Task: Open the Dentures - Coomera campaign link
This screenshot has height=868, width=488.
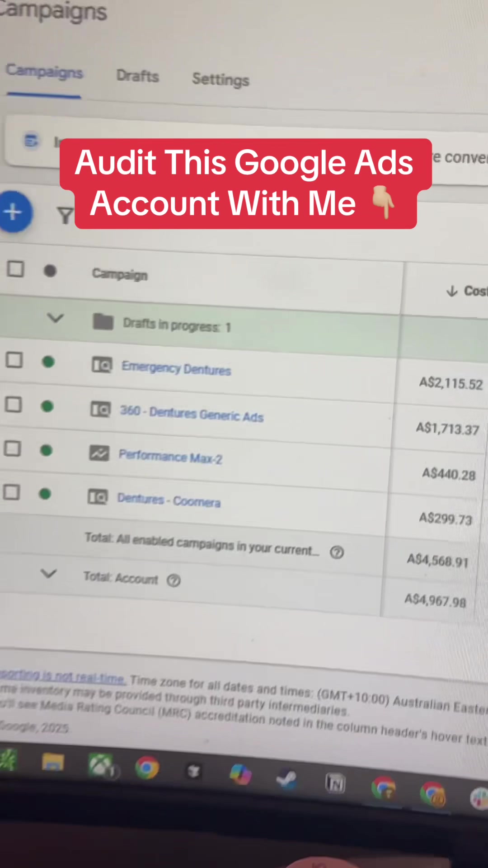Action: coord(169,500)
